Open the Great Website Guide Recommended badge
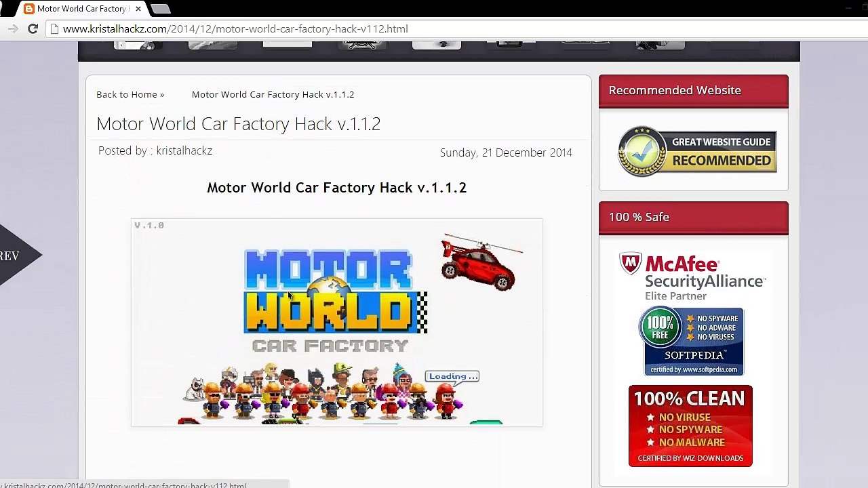The image size is (868, 488). tap(697, 151)
